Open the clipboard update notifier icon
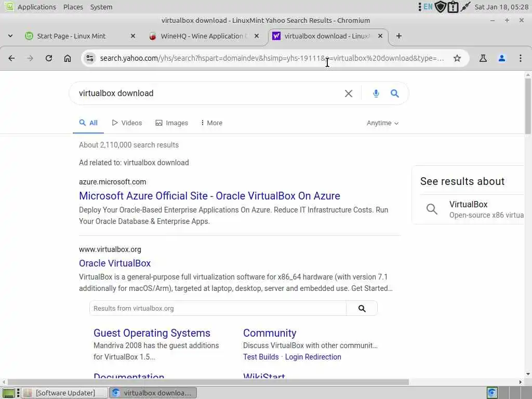The width and height of the screenshot is (532, 399). click(x=453, y=7)
